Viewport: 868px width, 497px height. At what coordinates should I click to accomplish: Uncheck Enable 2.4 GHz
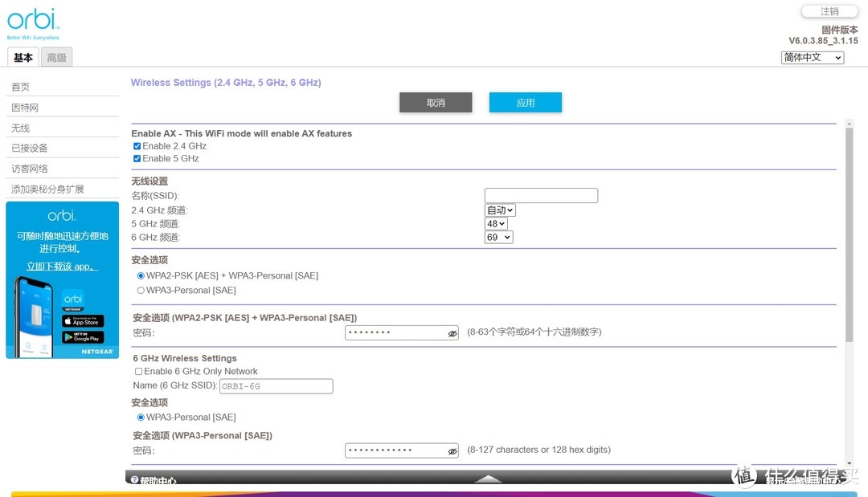[x=137, y=145]
